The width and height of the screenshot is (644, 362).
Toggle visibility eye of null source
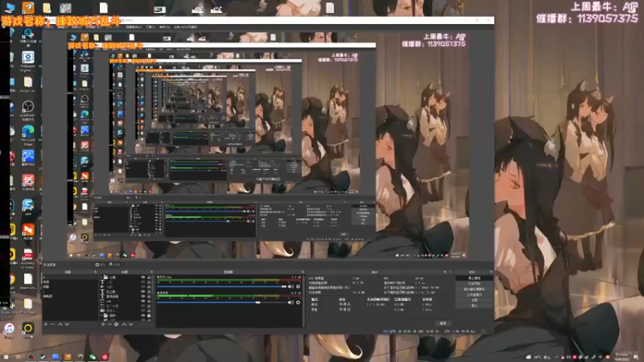(x=143, y=301)
